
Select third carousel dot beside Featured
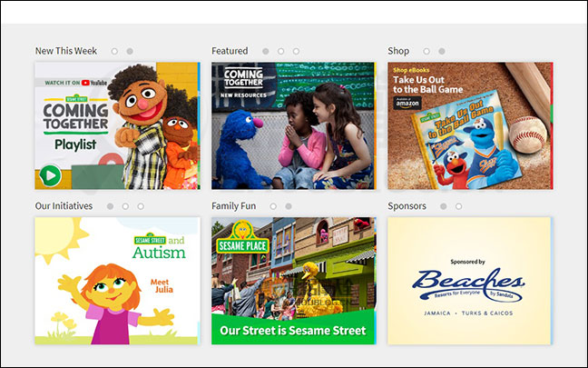point(296,52)
